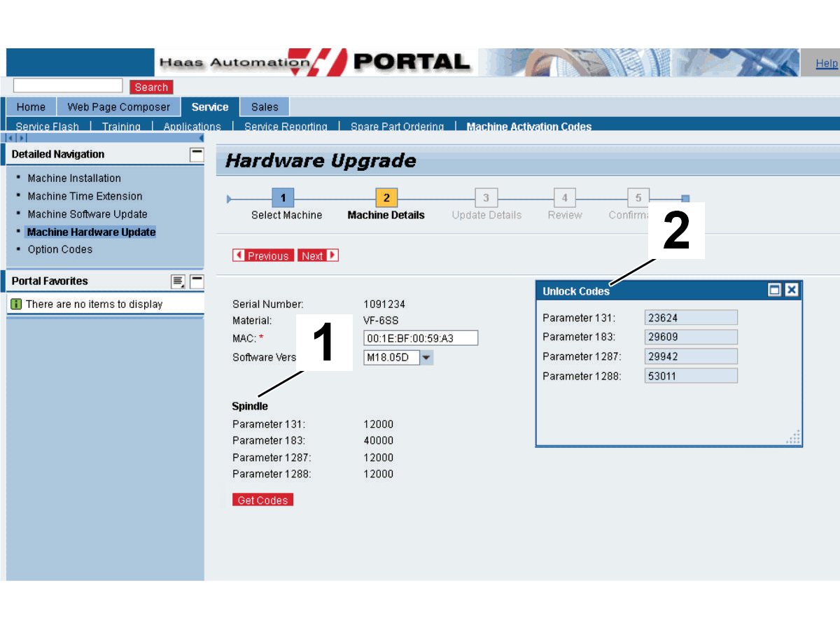840x630 pixels.
Task: Click the Hardware Upgrade page title
Action: coord(321,161)
